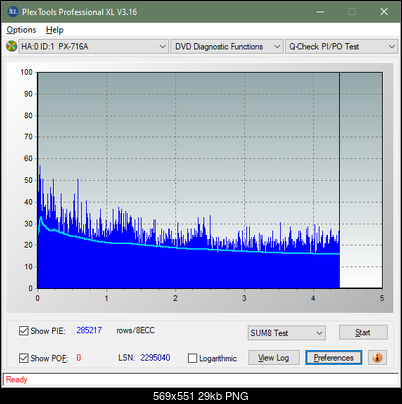Click the disc drive icon beside HA:0
Image resolution: width=402 pixels, height=404 pixels.
tap(11, 46)
